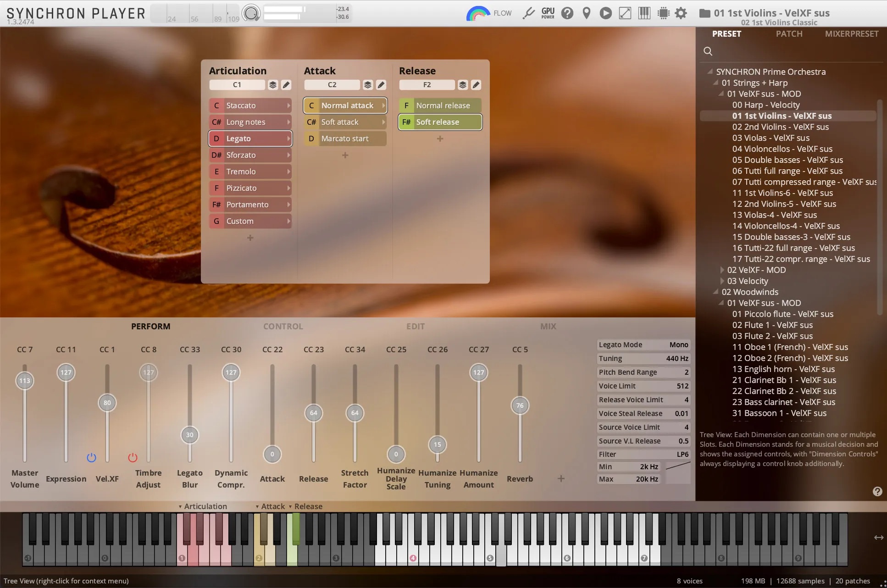Image resolution: width=887 pixels, height=588 pixels.
Task: Click the GPU POWER icon
Action: click(548, 13)
